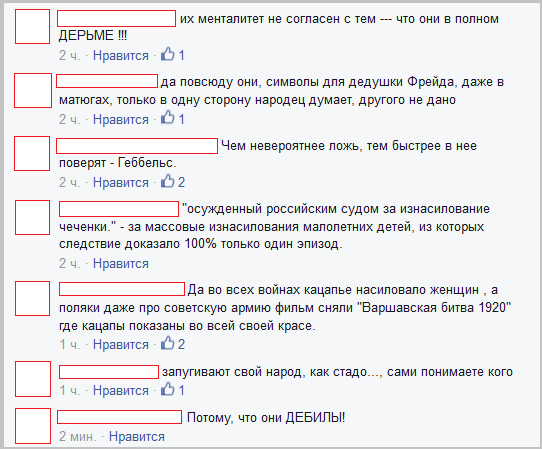Viewport: 542px width, 449px height.
Task: Like the 'запугивают свой народ' comment via 'Нравится'
Action: click(x=121, y=391)
